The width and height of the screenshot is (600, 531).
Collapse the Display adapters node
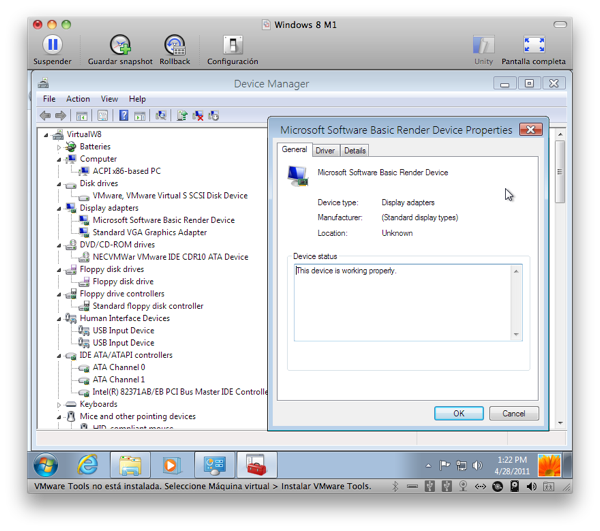click(59, 208)
